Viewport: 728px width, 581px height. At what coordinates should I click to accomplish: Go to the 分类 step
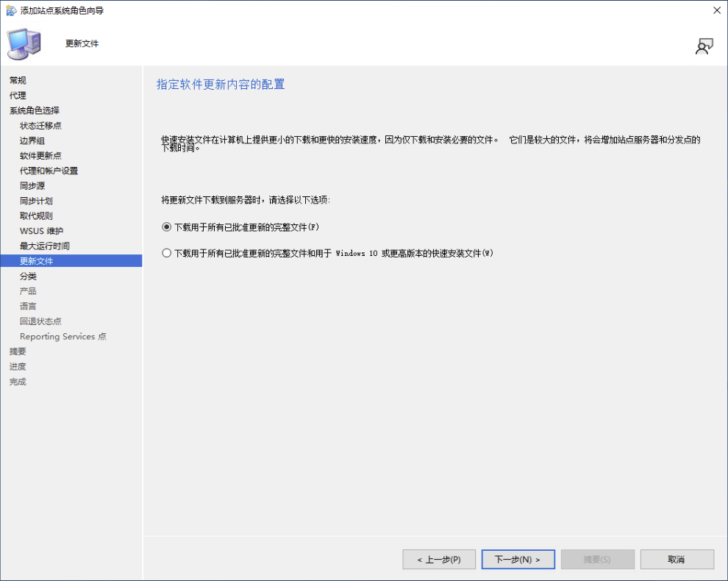pos(28,276)
